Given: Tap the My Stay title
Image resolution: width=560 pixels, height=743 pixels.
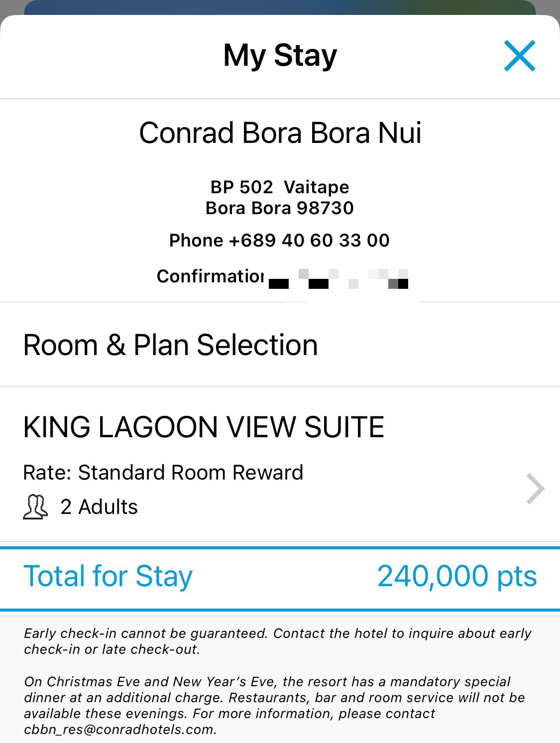Looking at the screenshot, I should pos(280,55).
